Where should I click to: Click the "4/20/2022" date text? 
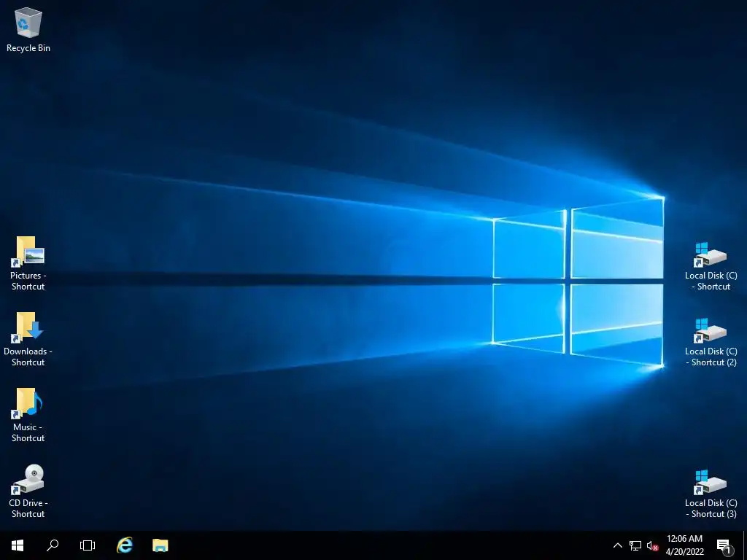[684, 552]
